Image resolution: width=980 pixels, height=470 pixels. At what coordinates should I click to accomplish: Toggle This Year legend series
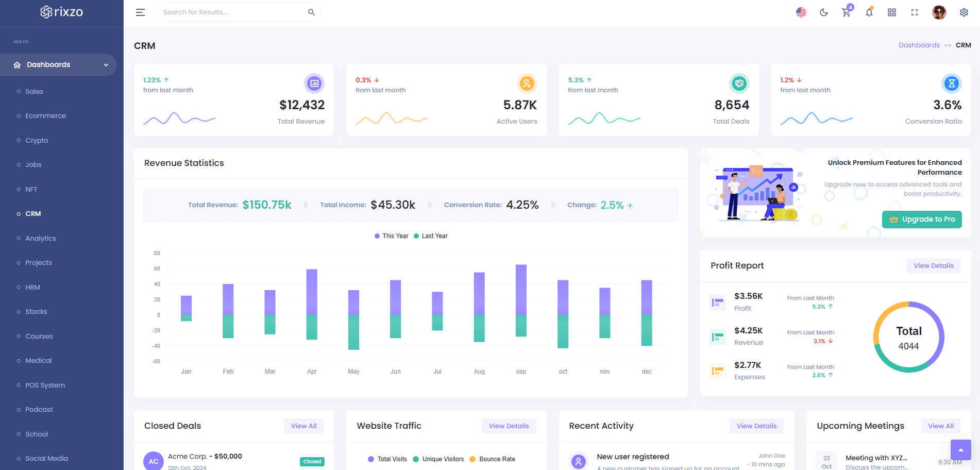pyautogui.click(x=391, y=236)
